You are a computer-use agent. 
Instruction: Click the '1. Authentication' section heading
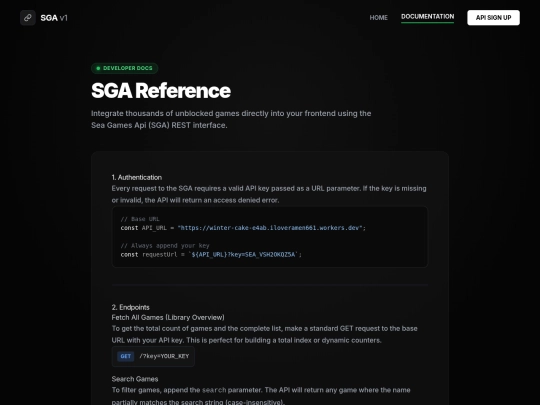click(137, 177)
